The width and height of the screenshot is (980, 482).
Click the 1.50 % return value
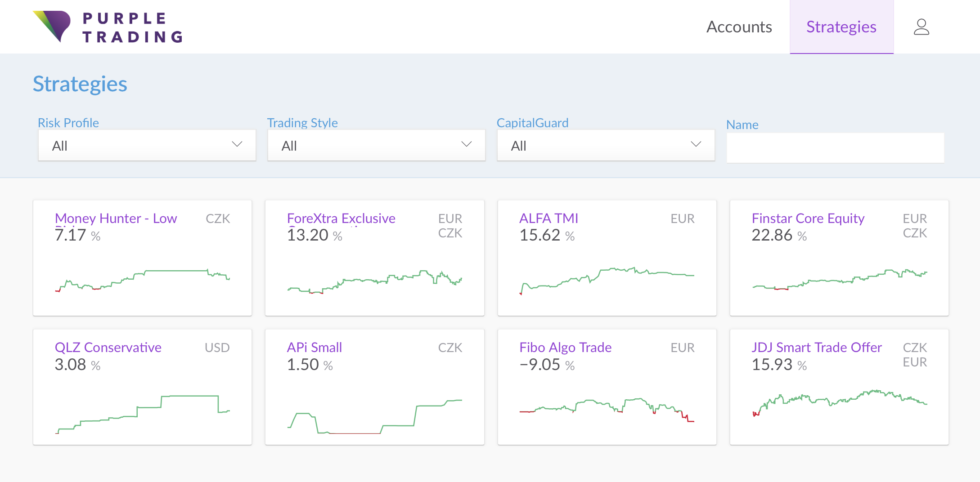(310, 365)
